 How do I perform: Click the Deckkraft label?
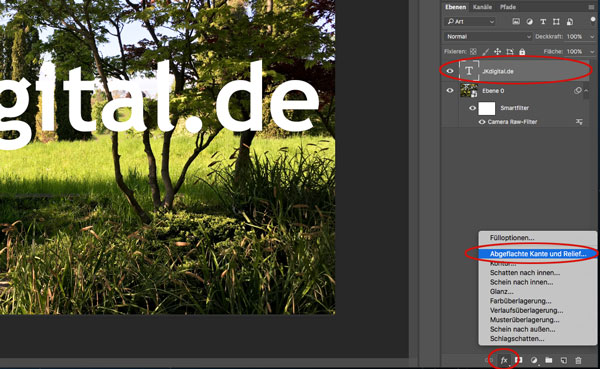pyautogui.click(x=549, y=37)
